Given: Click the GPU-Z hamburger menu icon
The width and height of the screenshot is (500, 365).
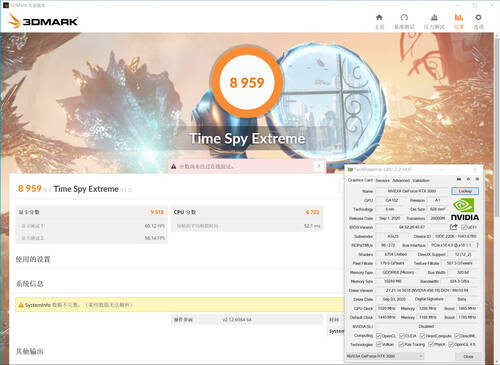Looking at the screenshot, I should pyautogui.click(x=477, y=179).
